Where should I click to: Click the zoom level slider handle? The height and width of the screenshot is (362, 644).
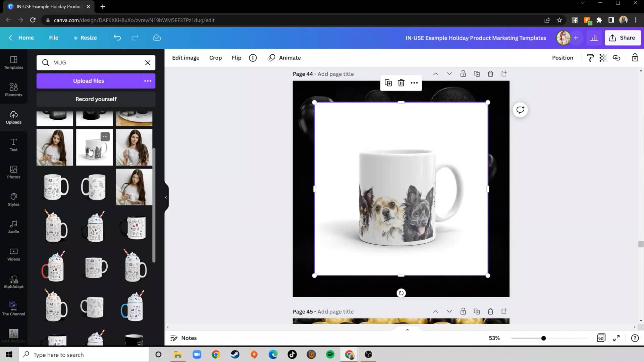543,338
